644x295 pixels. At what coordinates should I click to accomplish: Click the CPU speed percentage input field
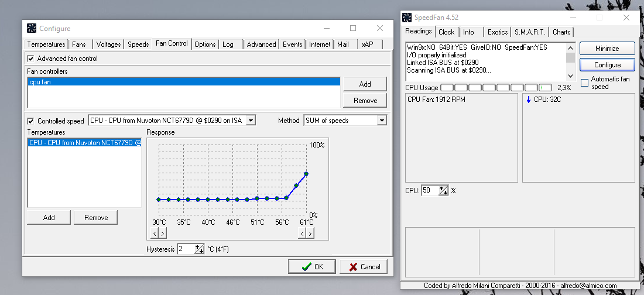(x=430, y=190)
